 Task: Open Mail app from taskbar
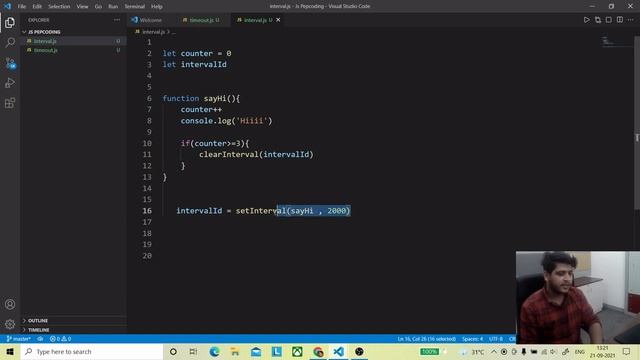[x=256, y=351]
